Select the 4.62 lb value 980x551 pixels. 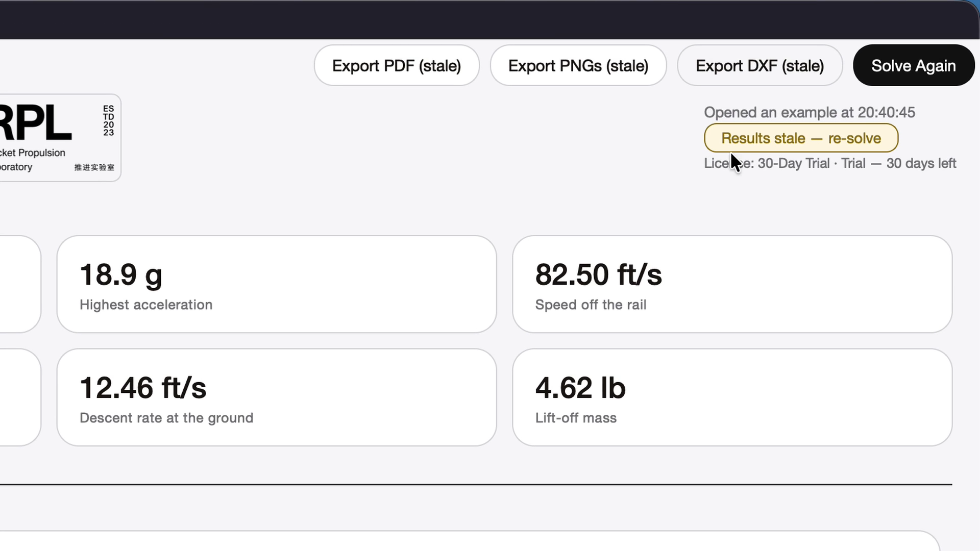click(580, 388)
